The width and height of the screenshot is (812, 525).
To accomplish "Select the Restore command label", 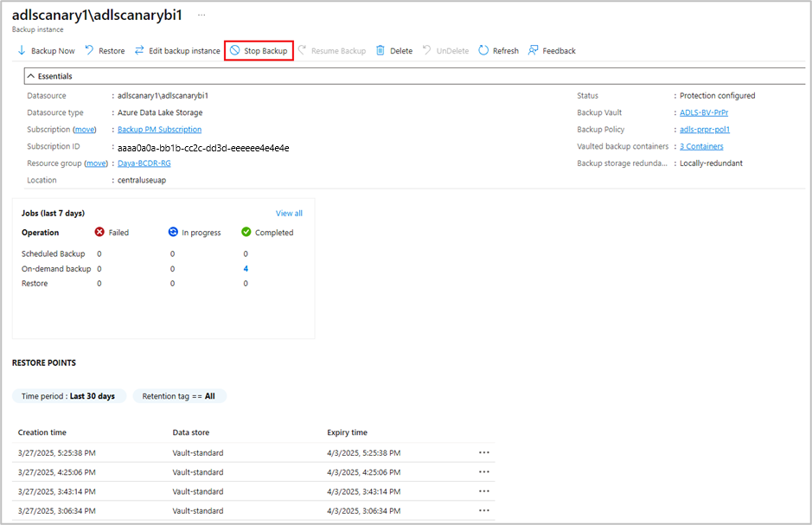I will 112,51.
